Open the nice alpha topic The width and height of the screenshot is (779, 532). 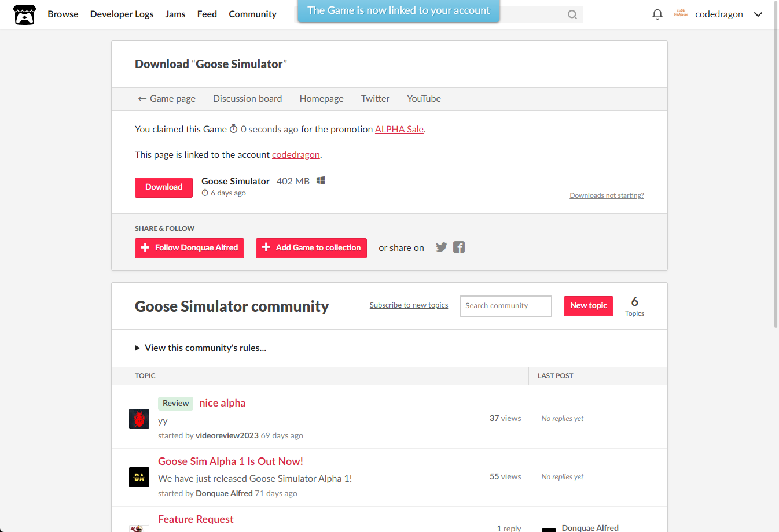pyautogui.click(x=222, y=403)
